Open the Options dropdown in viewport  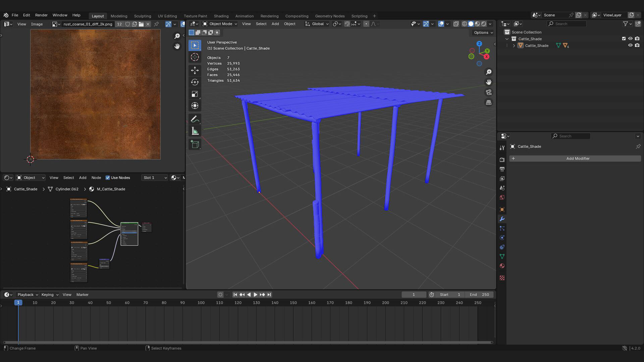483,33
